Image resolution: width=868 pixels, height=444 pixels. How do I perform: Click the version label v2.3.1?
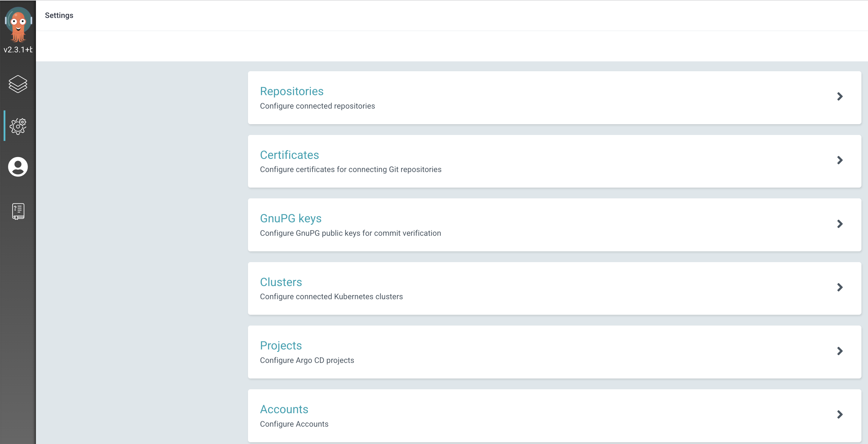[x=18, y=50]
